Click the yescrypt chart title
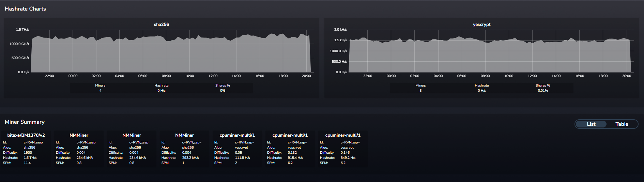The image size is (644, 182). (481, 25)
